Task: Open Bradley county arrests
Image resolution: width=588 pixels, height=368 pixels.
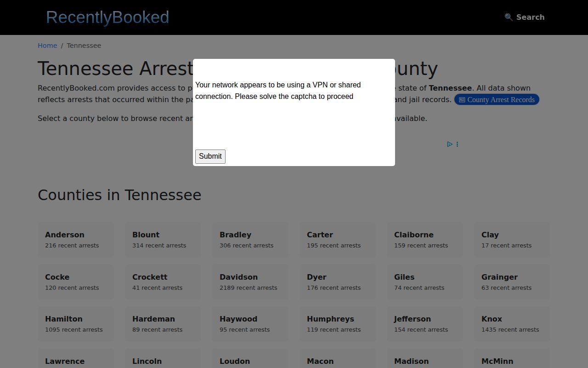Action: [250, 240]
